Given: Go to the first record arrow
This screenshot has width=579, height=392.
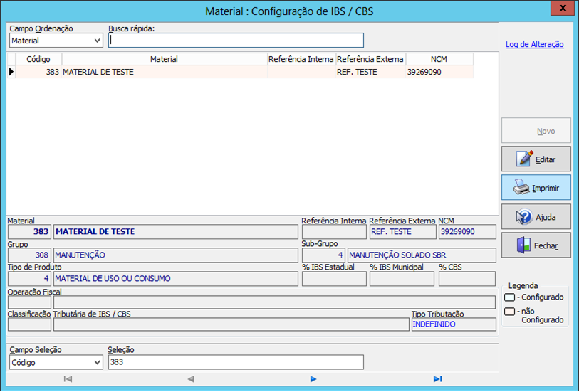Looking at the screenshot, I should tap(68, 379).
